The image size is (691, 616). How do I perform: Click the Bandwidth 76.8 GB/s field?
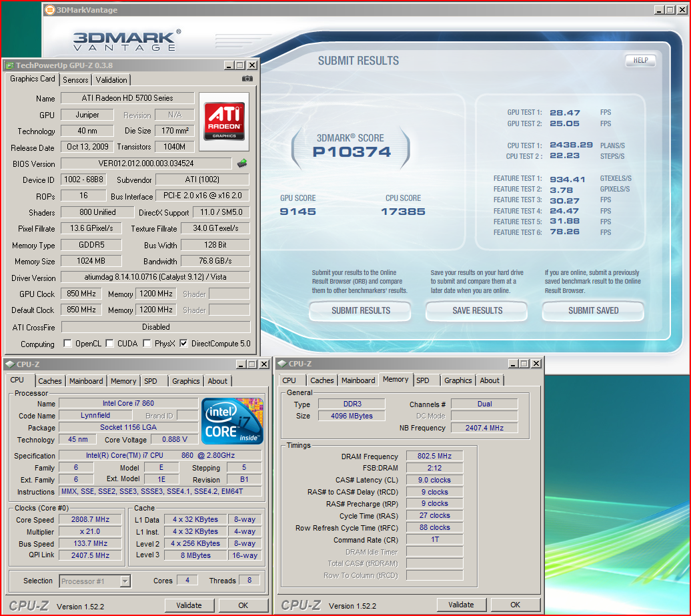pyautogui.click(x=215, y=261)
